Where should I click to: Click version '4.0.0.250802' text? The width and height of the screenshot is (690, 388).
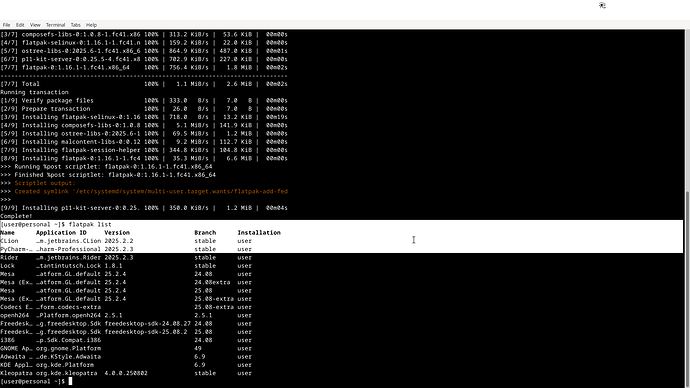[126, 373]
